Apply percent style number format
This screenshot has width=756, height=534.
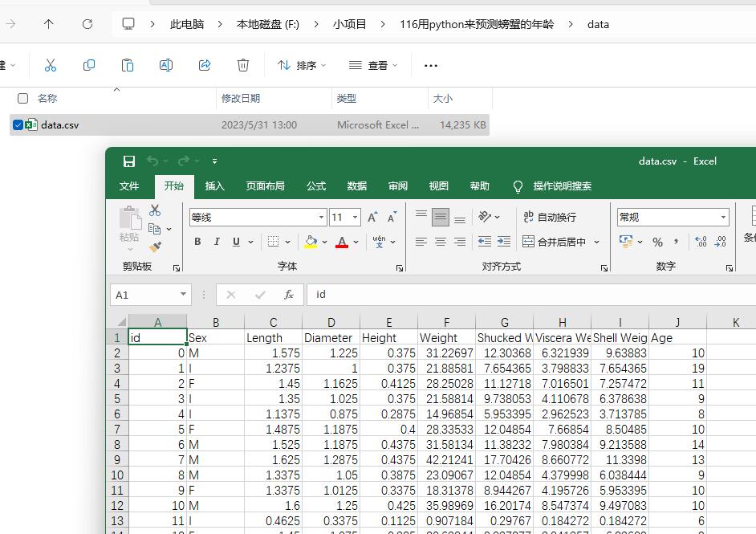[657, 243]
